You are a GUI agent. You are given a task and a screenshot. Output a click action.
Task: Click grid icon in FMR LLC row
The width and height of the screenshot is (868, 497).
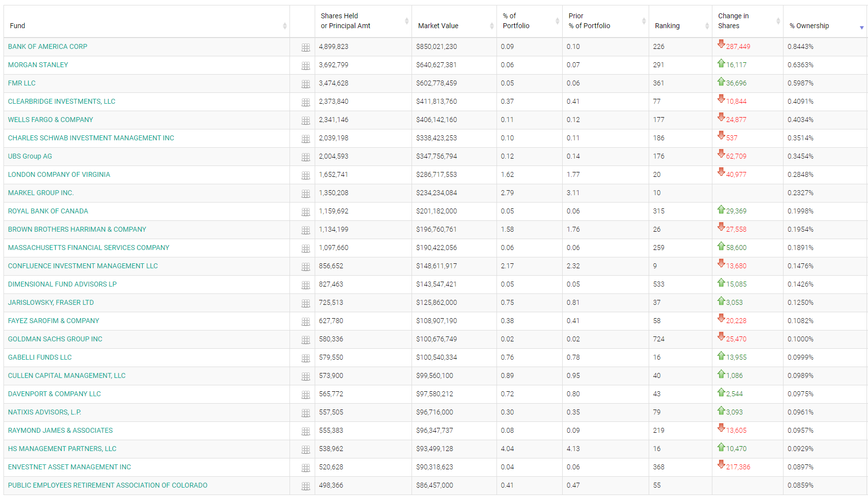(306, 84)
